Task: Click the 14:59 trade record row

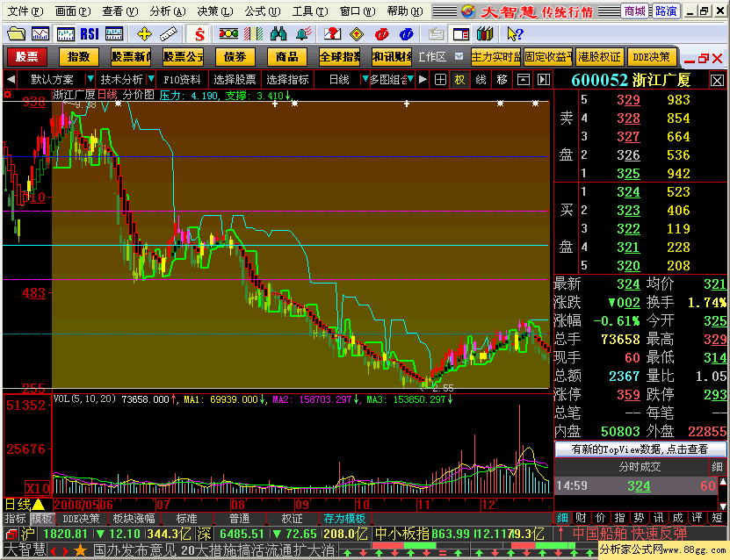Action: click(x=636, y=486)
